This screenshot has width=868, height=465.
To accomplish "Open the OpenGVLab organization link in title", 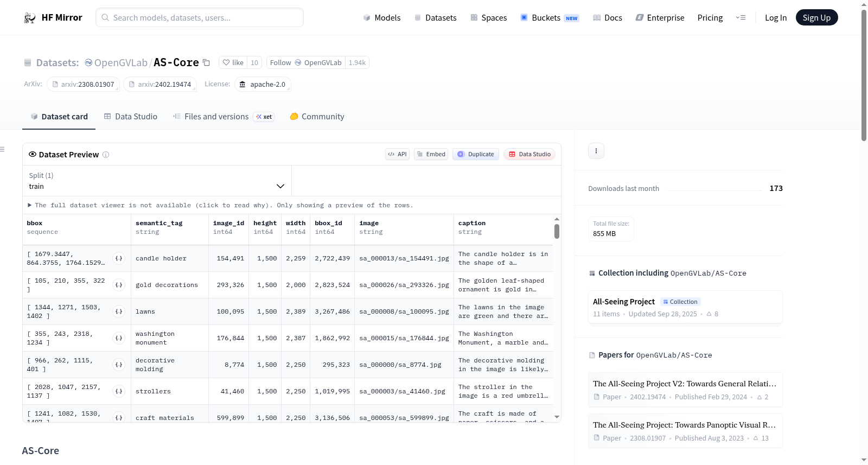I will point(121,63).
